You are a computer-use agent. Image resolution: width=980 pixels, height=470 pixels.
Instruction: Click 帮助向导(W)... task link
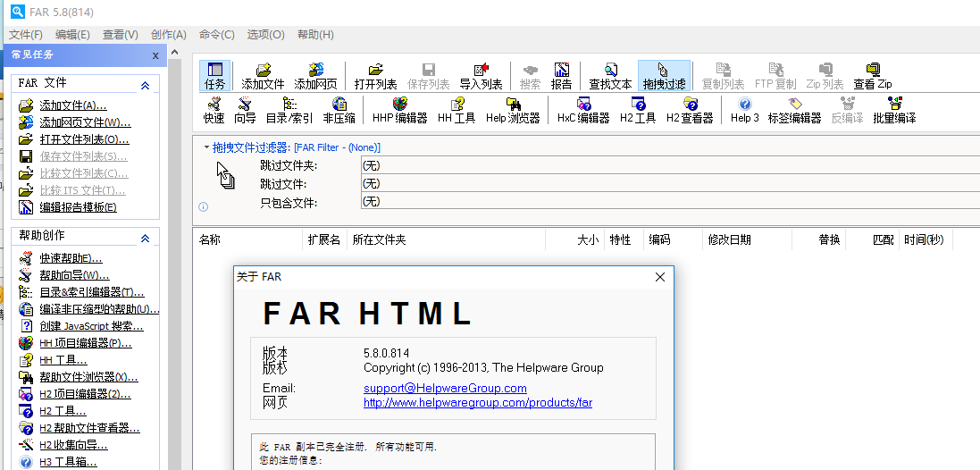(74, 275)
